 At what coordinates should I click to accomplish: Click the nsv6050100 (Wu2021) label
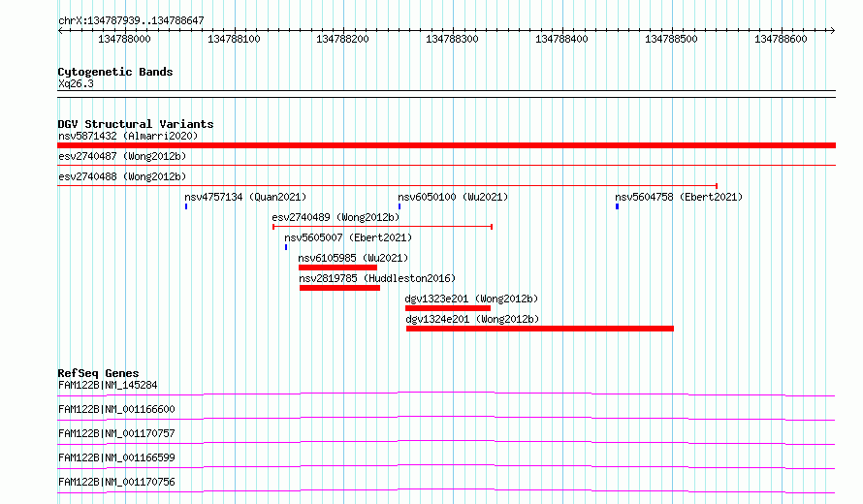pyautogui.click(x=453, y=197)
